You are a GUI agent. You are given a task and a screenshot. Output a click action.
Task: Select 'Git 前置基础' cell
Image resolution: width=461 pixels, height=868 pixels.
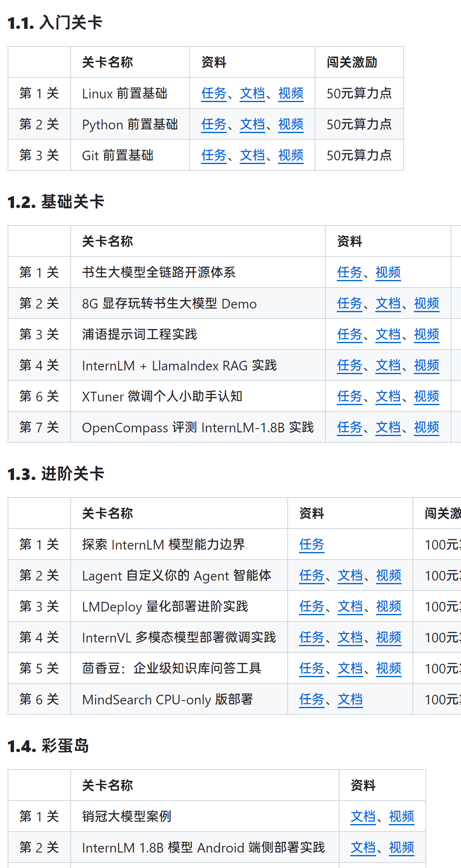(130, 155)
